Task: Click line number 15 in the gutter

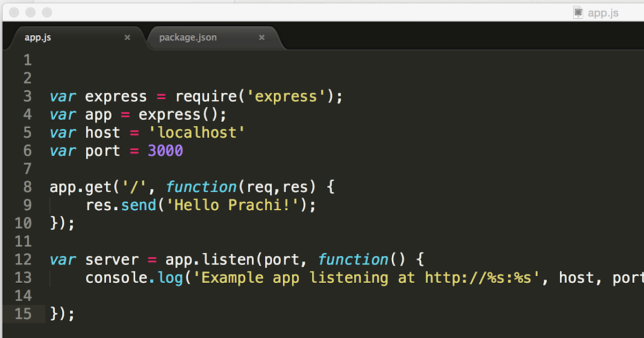Action: click(23, 314)
